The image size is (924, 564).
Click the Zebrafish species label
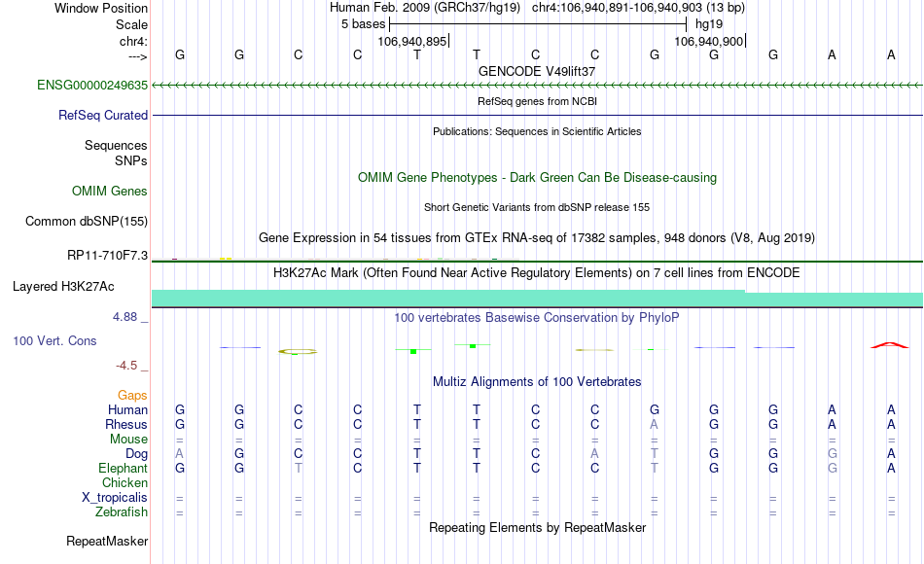tap(122, 511)
